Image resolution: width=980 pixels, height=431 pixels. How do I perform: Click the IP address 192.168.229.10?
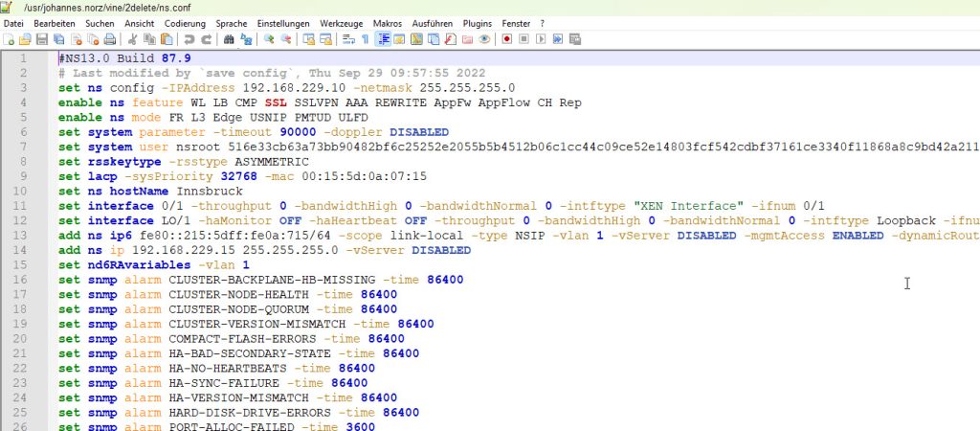click(x=294, y=87)
